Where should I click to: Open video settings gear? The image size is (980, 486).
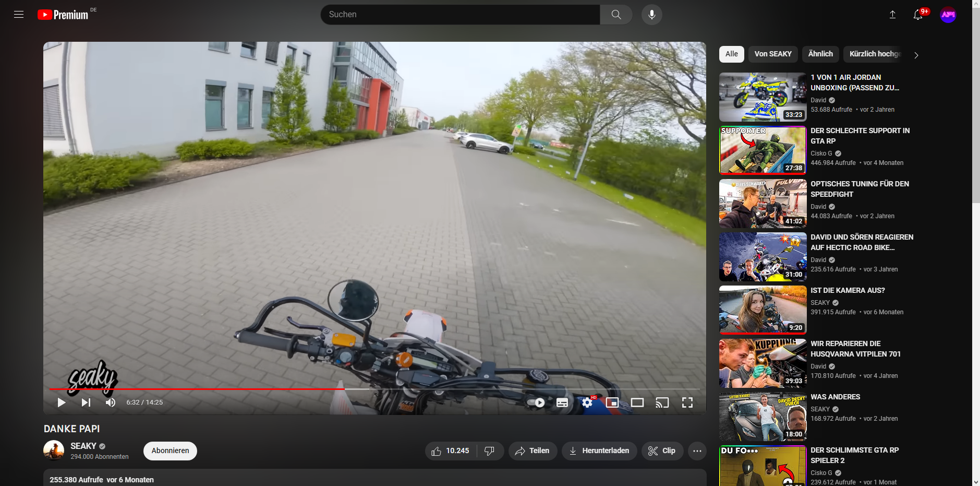coord(587,402)
